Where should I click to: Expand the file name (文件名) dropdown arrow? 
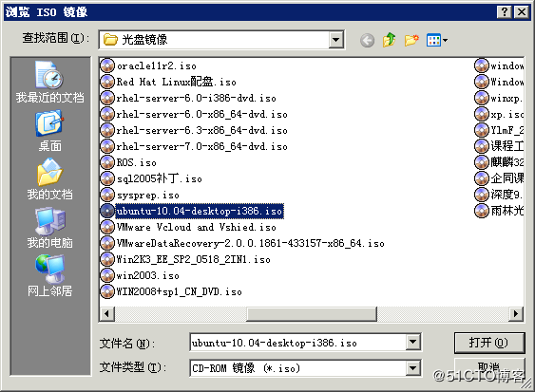point(412,342)
